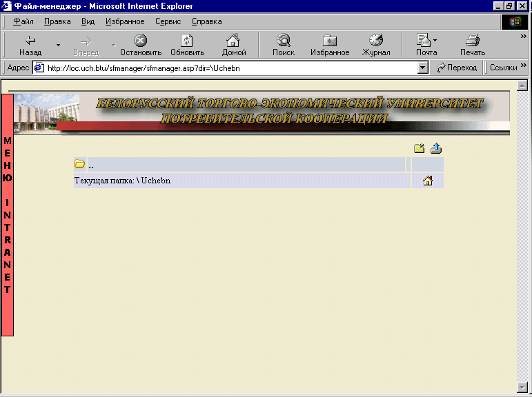Open the Избранное menu in menu bar
The width and height of the screenshot is (532, 397).
[125, 21]
